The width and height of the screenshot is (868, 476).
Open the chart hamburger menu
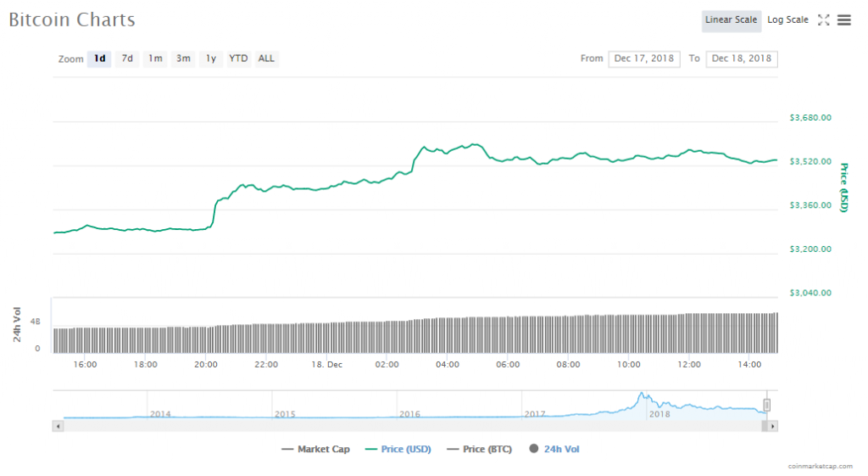(x=844, y=20)
